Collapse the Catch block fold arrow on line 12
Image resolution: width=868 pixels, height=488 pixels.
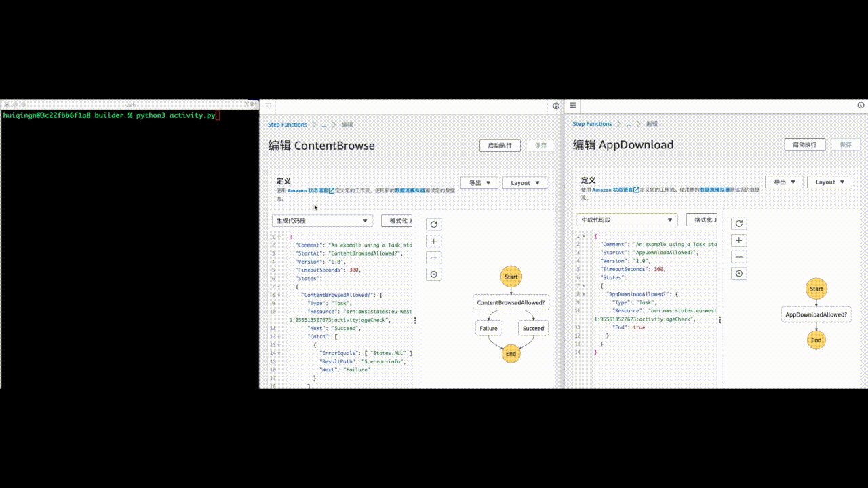[x=279, y=337]
